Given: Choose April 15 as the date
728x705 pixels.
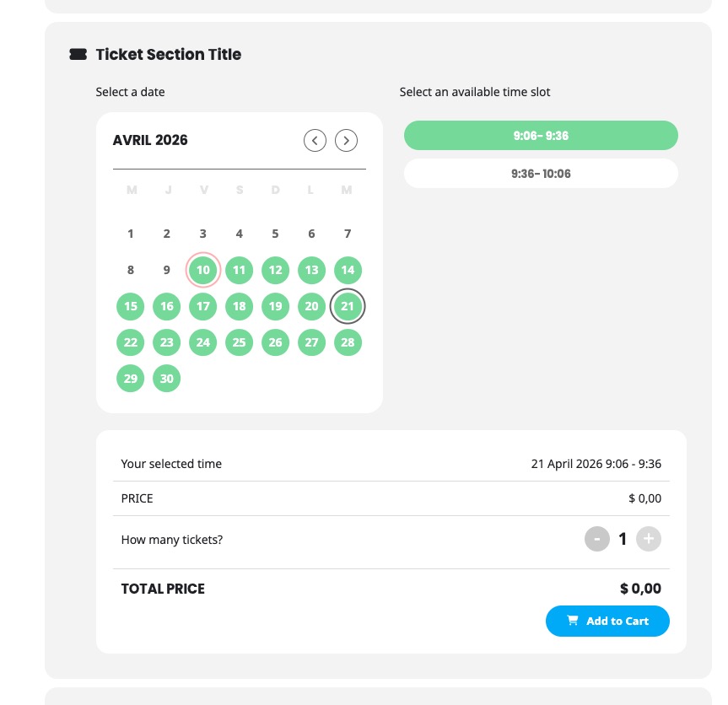Looking at the screenshot, I should [131, 306].
